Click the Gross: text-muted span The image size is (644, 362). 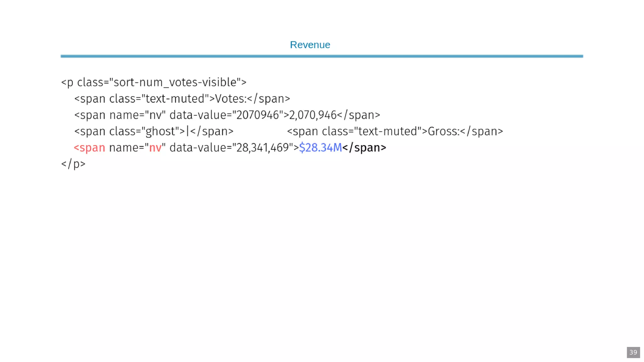[395, 131]
